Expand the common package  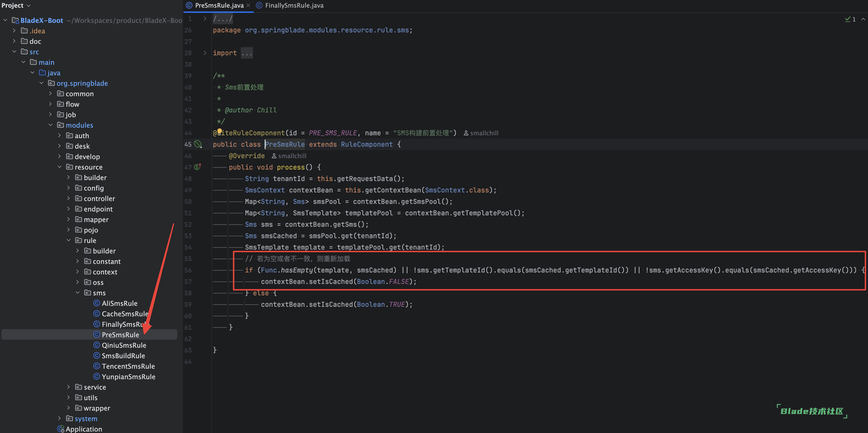pos(50,93)
